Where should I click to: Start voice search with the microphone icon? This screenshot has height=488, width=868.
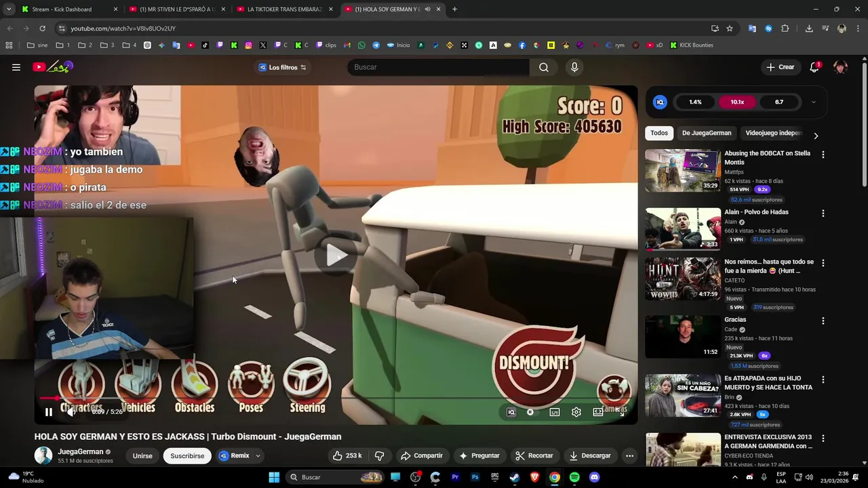(x=574, y=67)
